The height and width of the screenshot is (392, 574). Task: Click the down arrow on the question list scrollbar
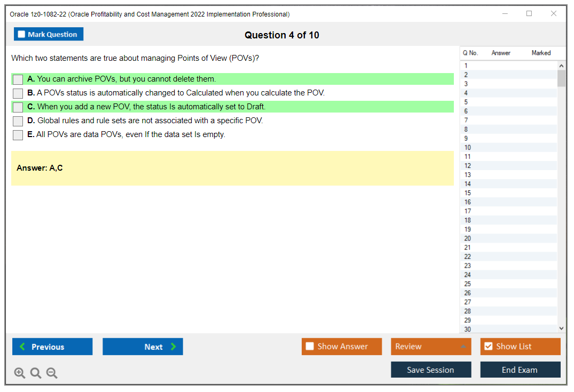point(561,328)
